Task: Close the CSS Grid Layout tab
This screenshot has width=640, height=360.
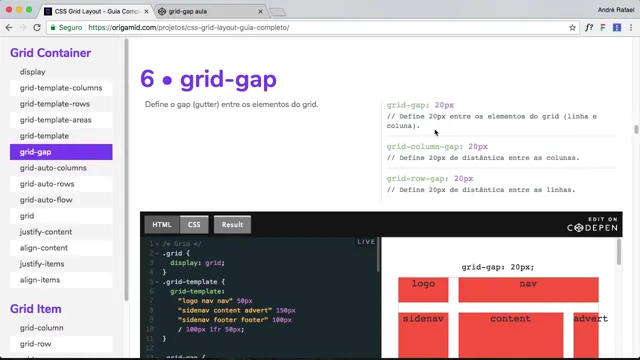Action: (x=147, y=11)
